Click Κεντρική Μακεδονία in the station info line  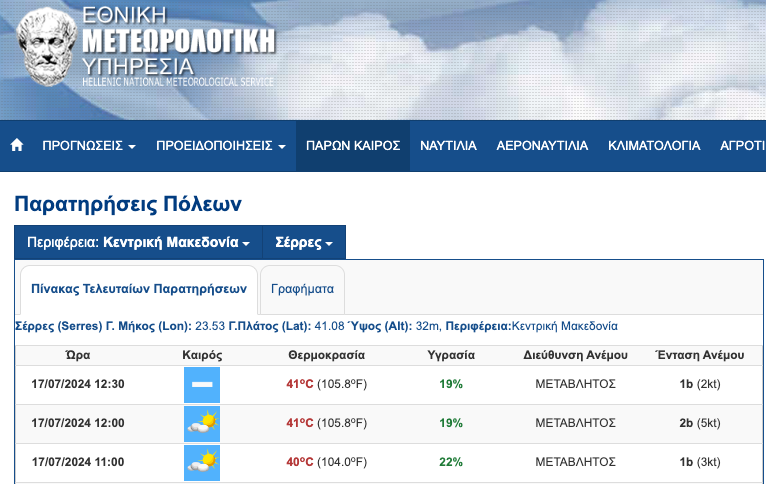pos(565,326)
